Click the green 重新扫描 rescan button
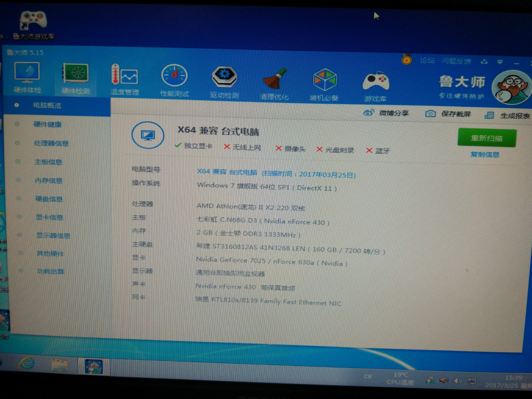This screenshot has width=532, height=399. coord(487,138)
